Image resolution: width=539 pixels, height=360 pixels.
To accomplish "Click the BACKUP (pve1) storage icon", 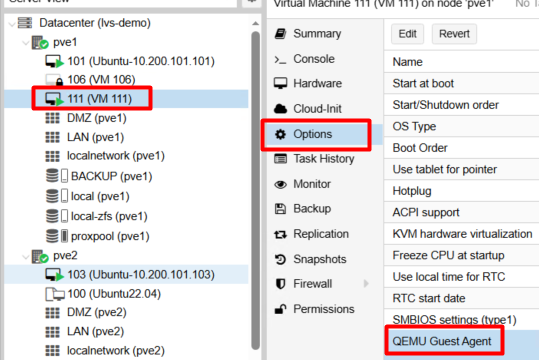I will (57, 176).
